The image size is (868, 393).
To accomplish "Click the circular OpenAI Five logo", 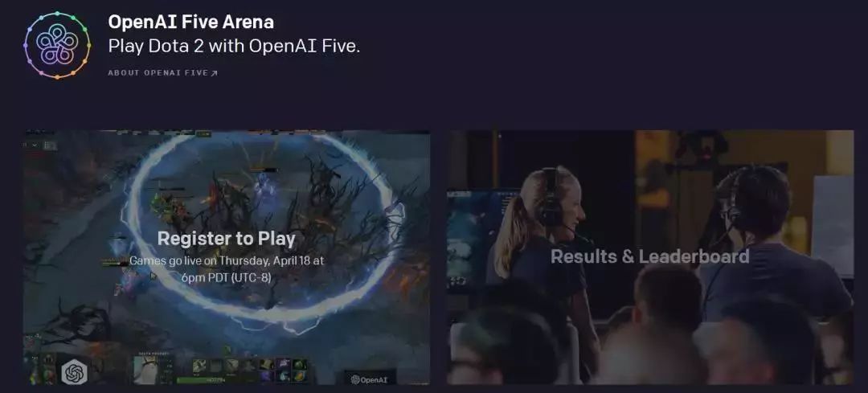I will click(57, 45).
